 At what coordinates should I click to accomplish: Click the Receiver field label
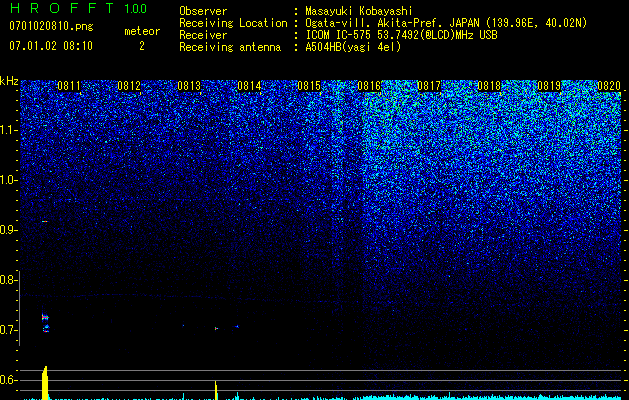[x=203, y=35]
